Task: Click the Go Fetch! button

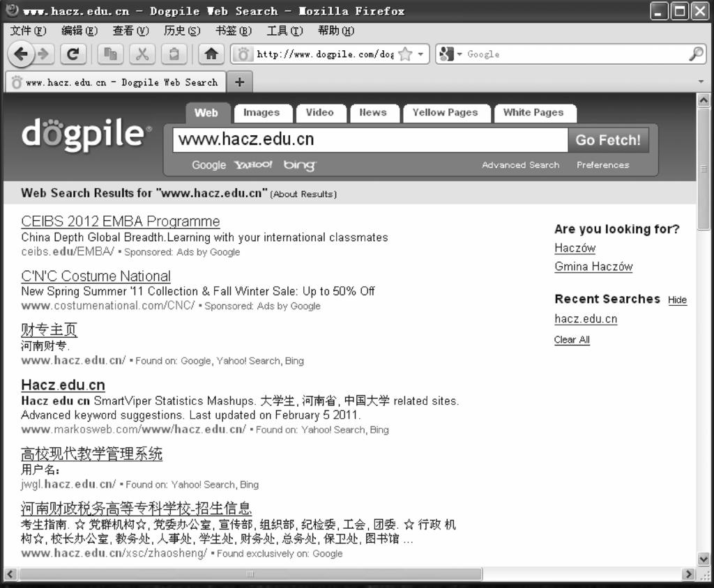Action: 608,140
